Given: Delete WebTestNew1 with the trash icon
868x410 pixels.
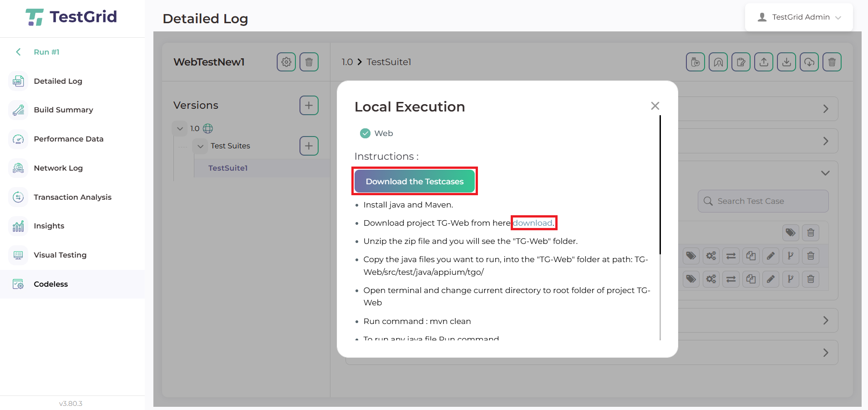Looking at the screenshot, I should coord(309,62).
